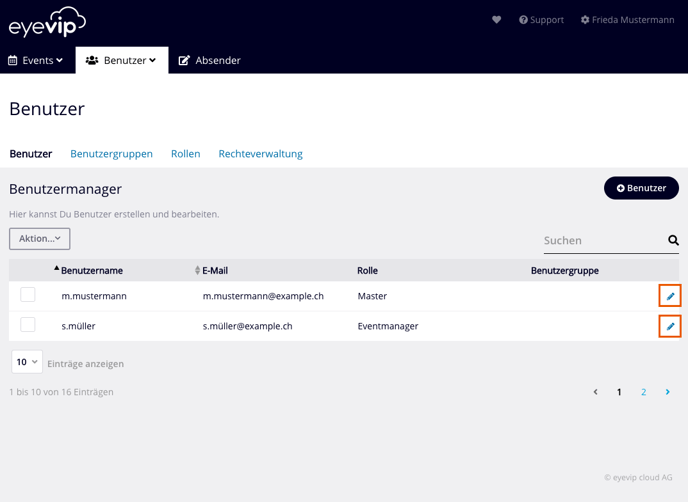
Task: Open the Events menu dropdown
Action: tap(36, 60)
